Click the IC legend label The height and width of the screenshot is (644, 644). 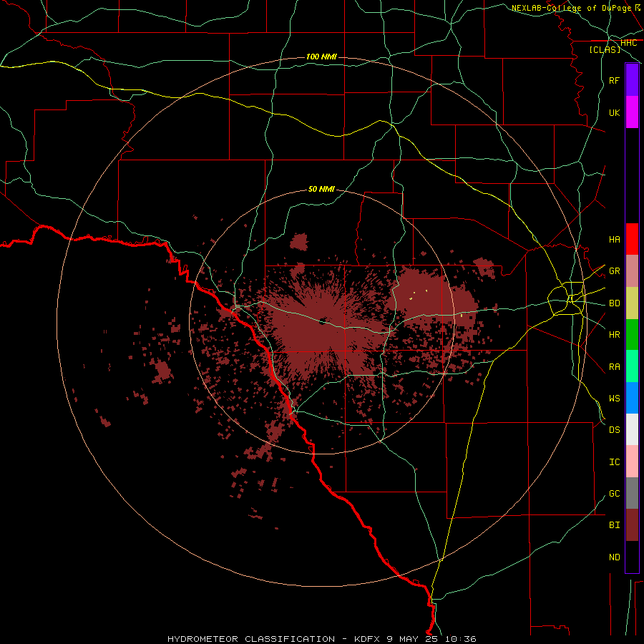[x=614, y=462]
